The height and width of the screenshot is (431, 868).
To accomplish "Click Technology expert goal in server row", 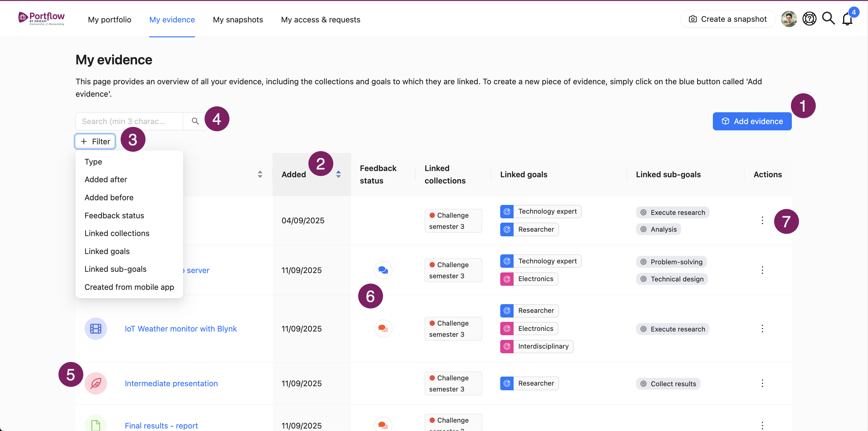I will click(x=540, y=261).
